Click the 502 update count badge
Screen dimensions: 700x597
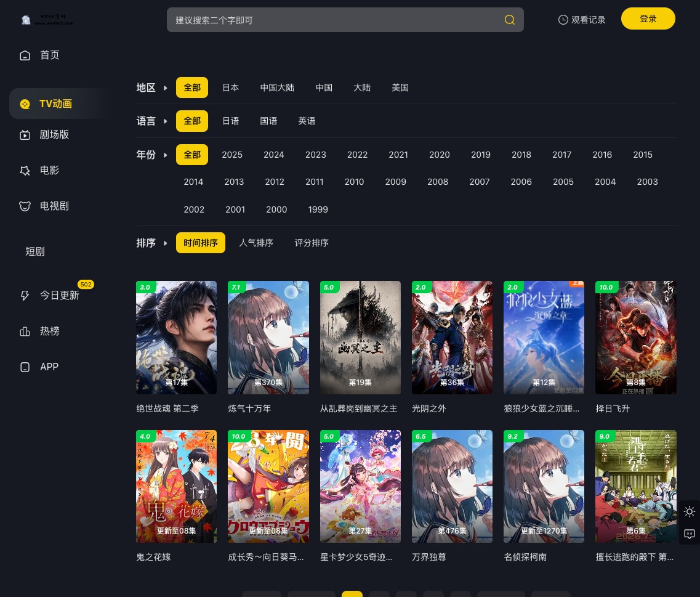tap(86, 284)
